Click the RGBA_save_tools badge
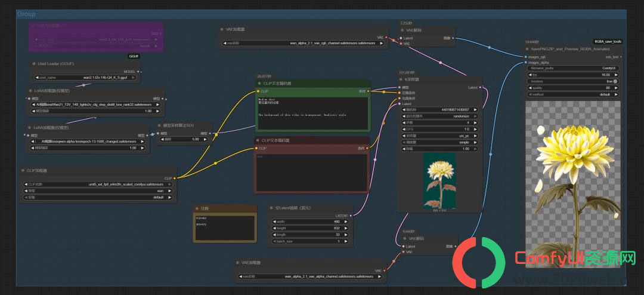644x295 pixels. tap(608, 42)
